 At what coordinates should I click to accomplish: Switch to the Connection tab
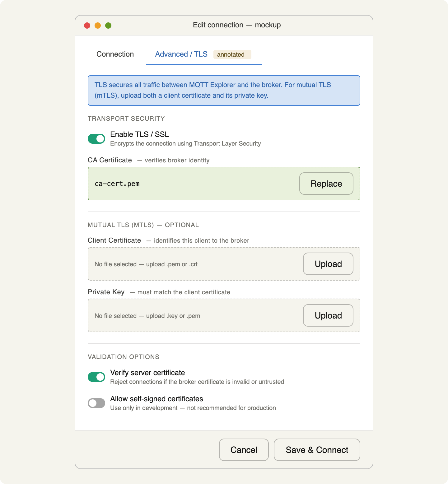pos(115,54)
